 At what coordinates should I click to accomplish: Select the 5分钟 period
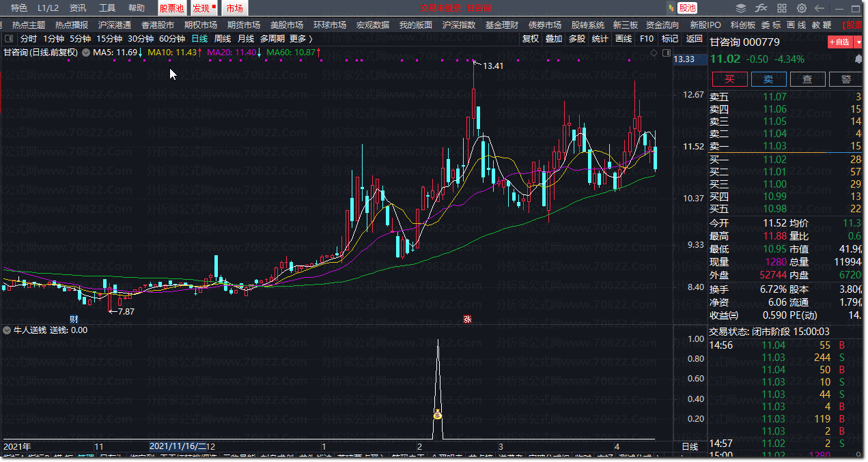click(x=80, y=39)
